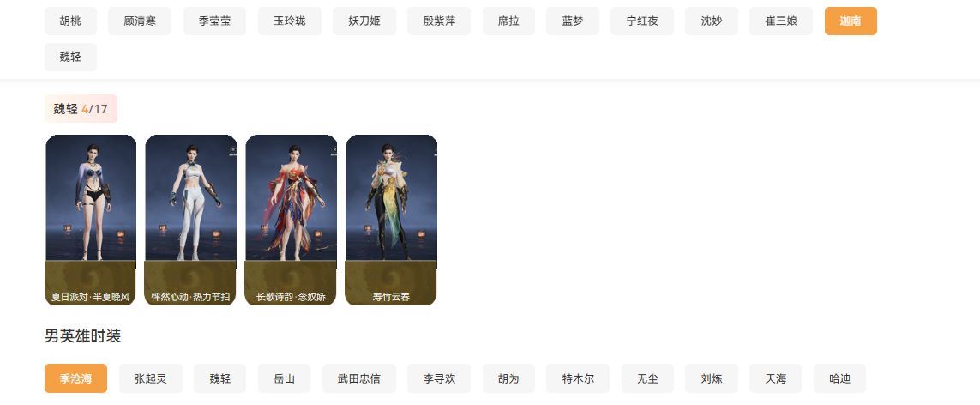The image size is (980, 405).
Task: View the 长歌诗韵·念奴娇 skin card
Action: tap(291, 220)
